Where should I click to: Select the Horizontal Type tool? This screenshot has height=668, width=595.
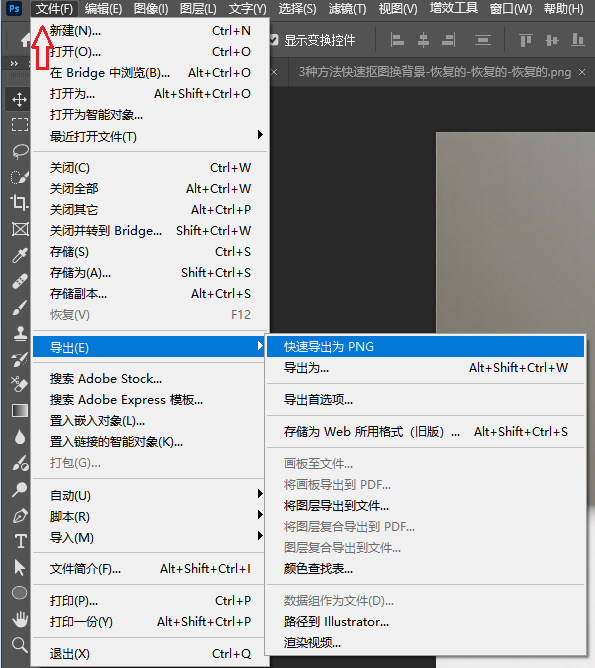[20, 541]
